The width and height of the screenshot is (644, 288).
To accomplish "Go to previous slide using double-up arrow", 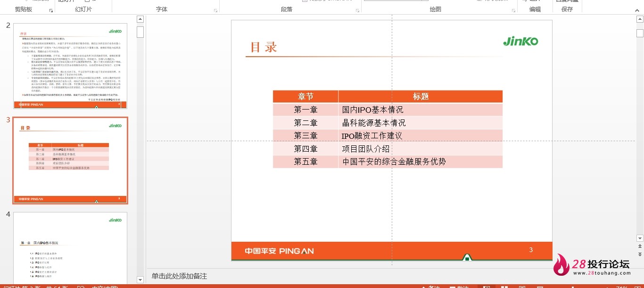I will click(640, 246).
